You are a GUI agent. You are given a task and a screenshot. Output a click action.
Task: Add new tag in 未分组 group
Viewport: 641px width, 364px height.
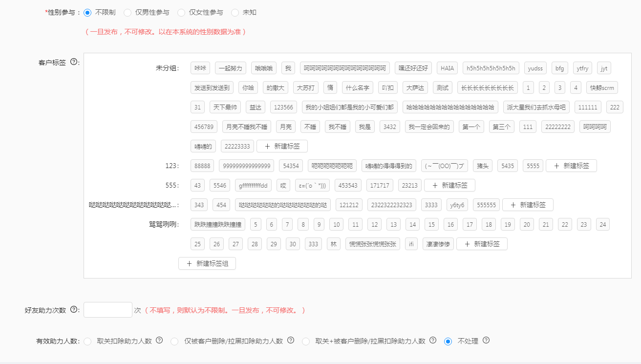[282, 146]
